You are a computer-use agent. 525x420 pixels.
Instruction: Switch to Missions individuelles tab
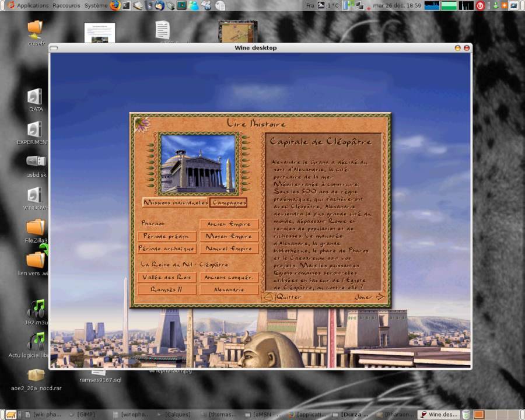click(x=175, y=203)
